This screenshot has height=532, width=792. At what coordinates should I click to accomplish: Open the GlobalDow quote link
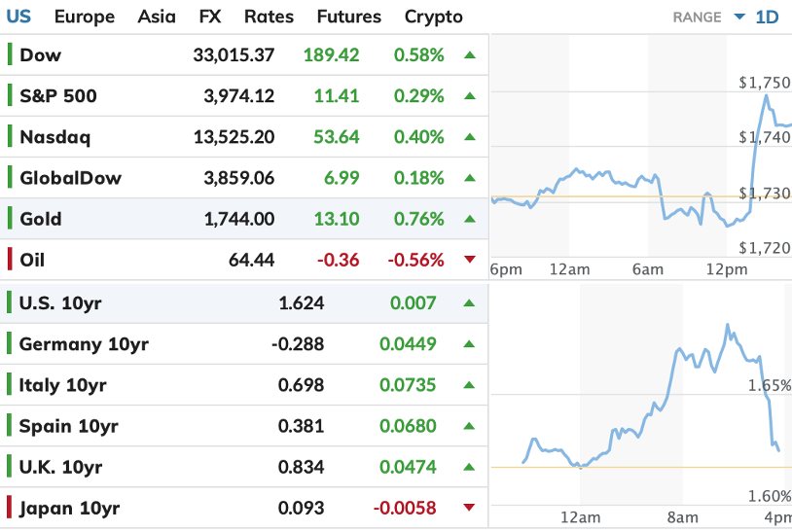pyautogui.click(x=63, y=178)
